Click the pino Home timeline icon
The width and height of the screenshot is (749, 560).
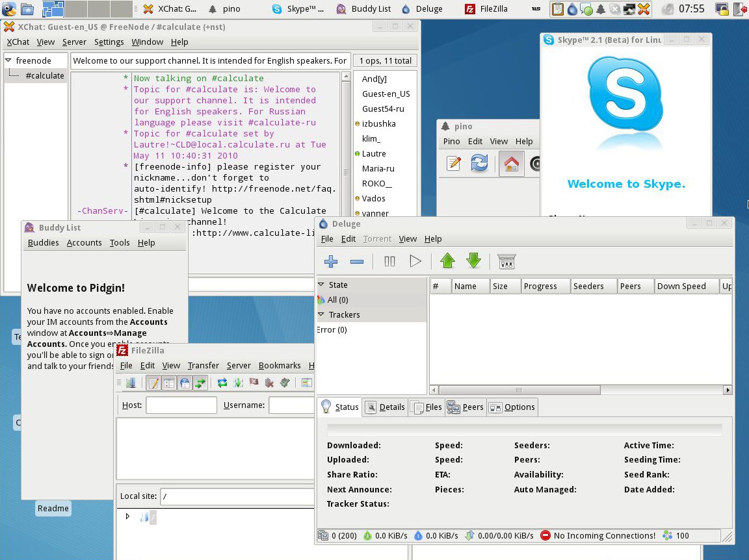coord(512,164)
